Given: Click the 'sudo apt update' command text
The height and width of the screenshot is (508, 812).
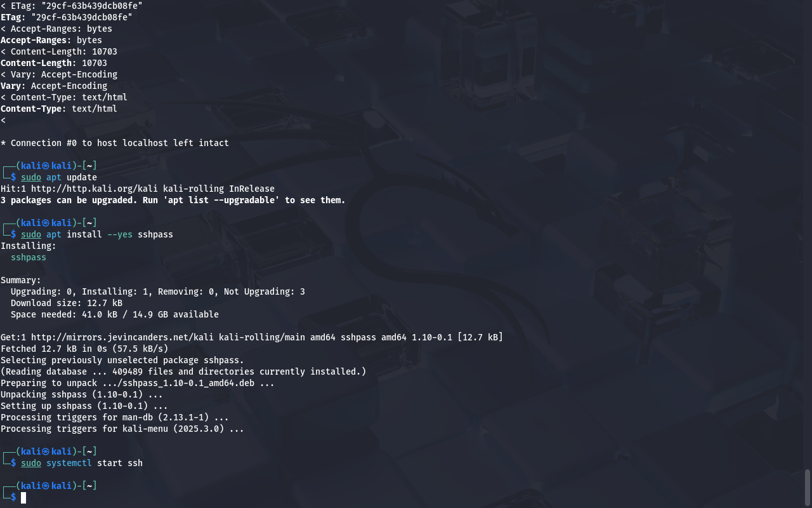Looking at the screenshot, I should (x=59, y=177).
